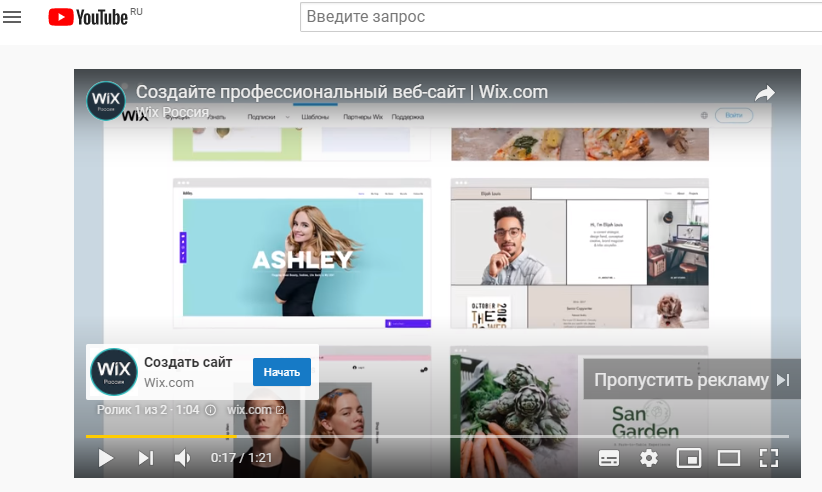
Task: Toggle theater mode view
Action: tap(728, 458)
